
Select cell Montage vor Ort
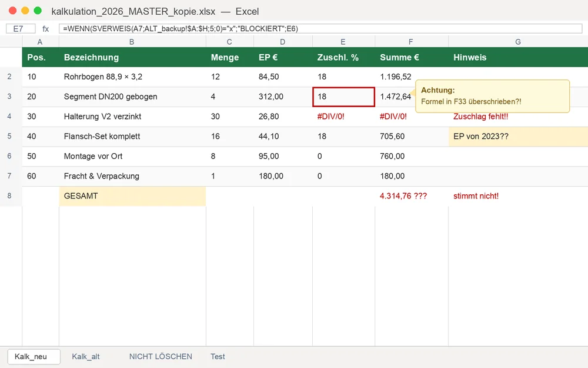(132, 156)
